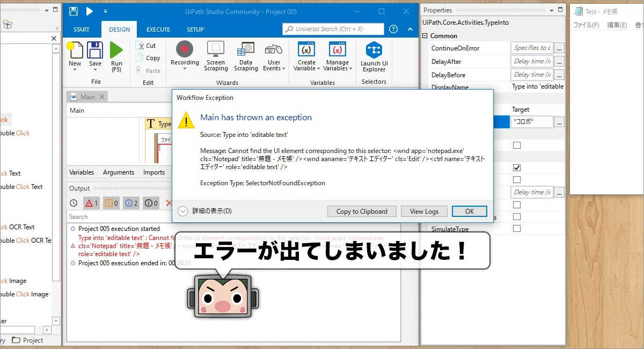Click the Create Variable icon
644x349 pixels.
coord(306,49)
